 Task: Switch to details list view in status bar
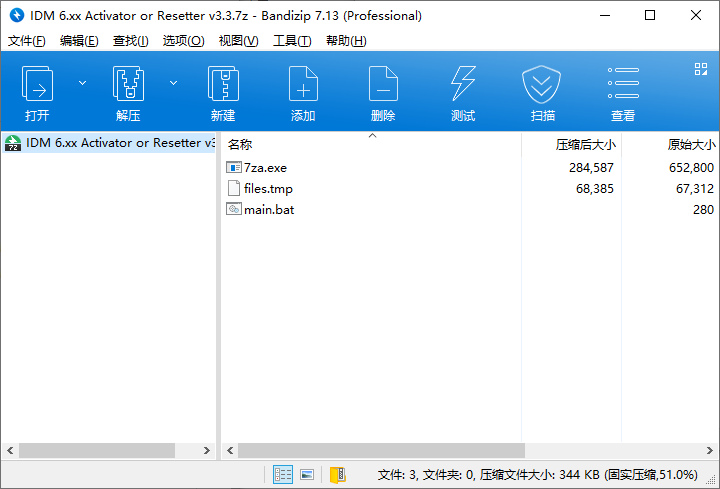[x=283, y=474]
